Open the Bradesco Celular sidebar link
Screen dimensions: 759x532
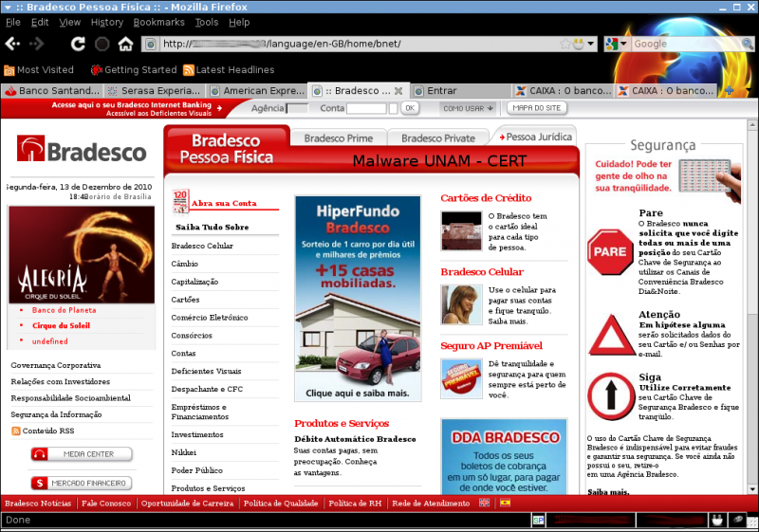coord(202,247)
